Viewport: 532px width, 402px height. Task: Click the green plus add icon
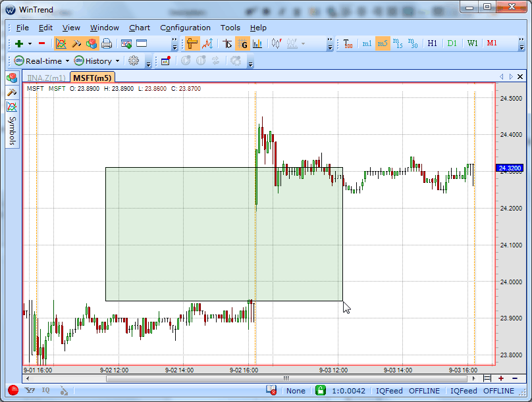[19, 43]
